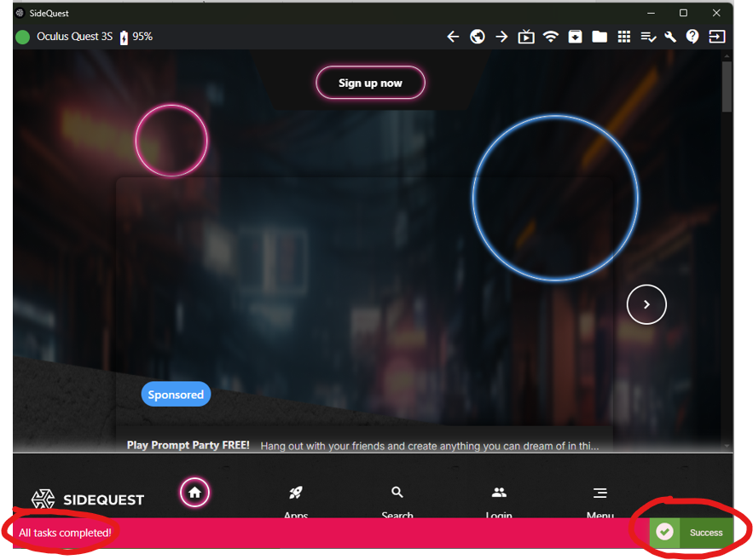Click the Oculus Quest 3S device name
753x560 pixels.
click(74, 37)
